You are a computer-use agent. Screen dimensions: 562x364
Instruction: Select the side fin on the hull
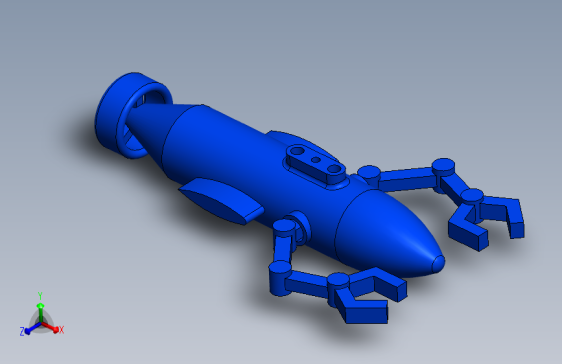(x=221, y=201)
